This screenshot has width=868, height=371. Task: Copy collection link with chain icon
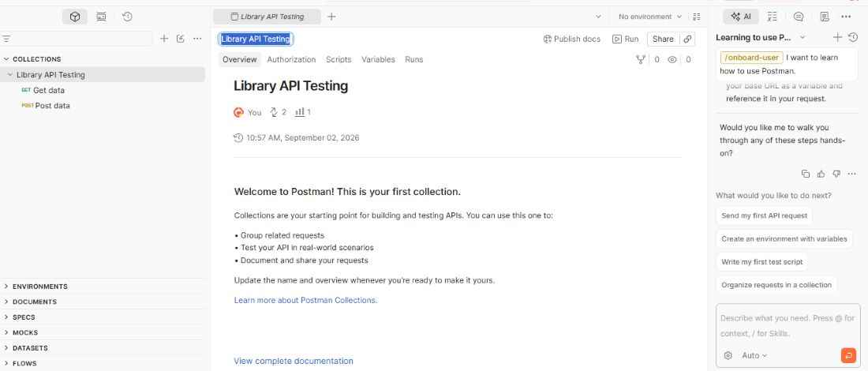[687, 39]
